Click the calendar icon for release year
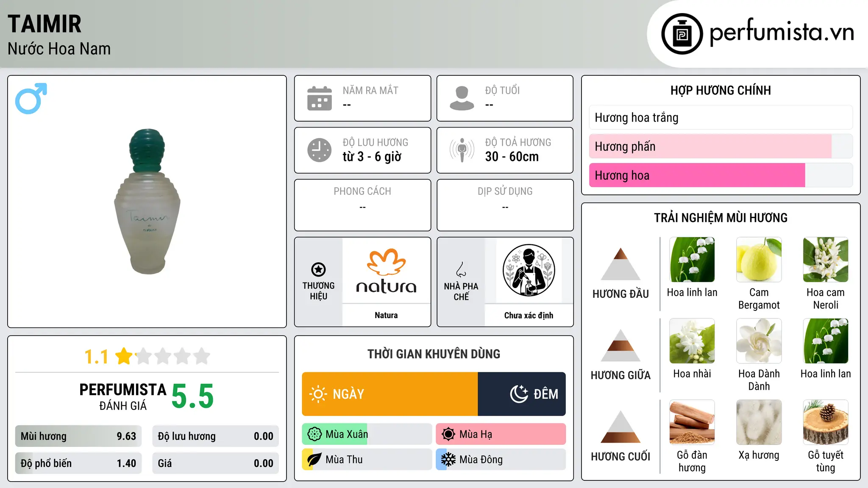This screenshot has height=488, width=868. 320,98
